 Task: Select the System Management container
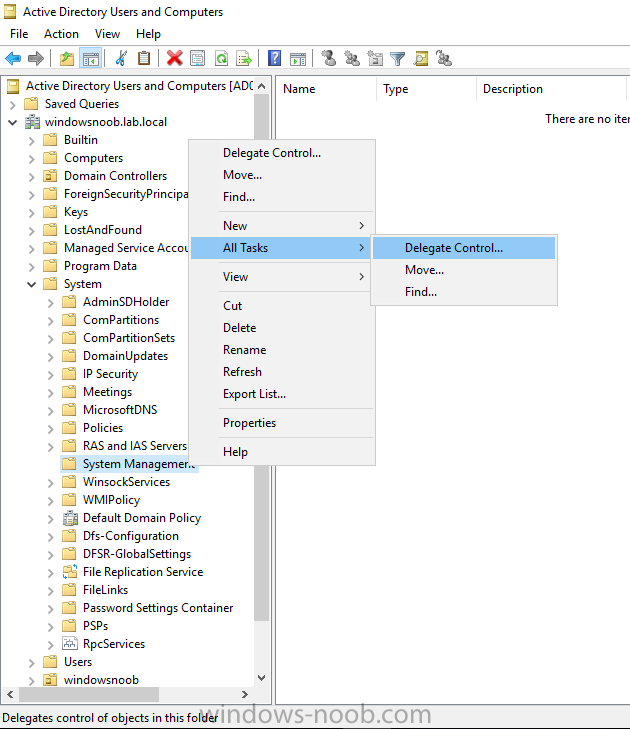tap(129, 464)
